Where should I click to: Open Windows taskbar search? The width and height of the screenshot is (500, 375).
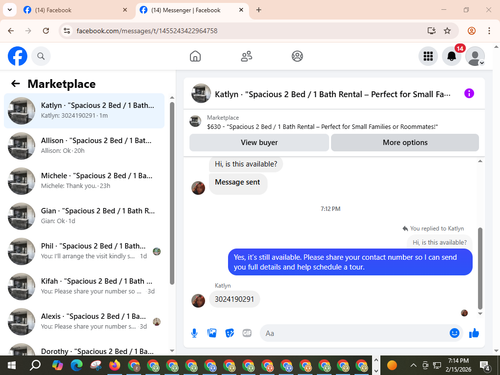35,366
